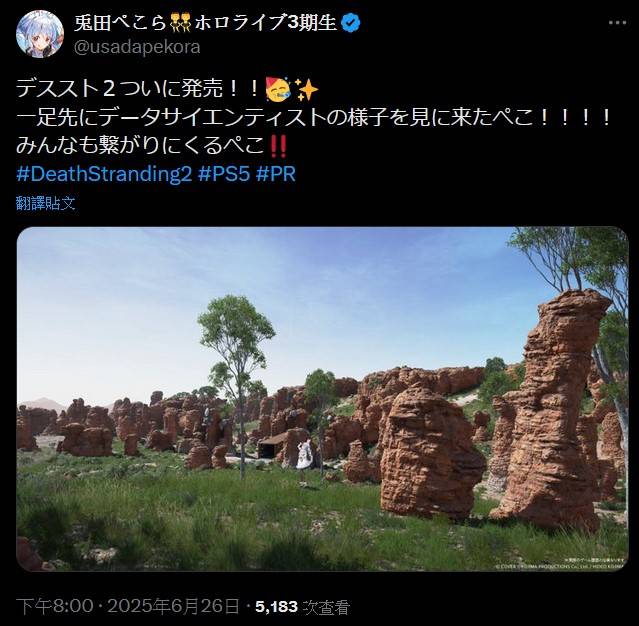Click the character figure in the image
The width and height of the screenshot is (639, 626).
tap(304, 461)
